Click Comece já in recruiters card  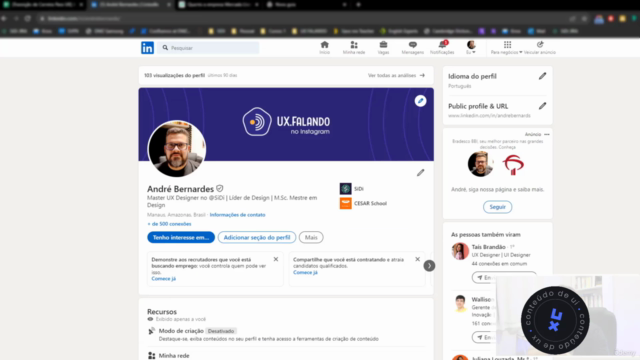[x=164, y=279]
